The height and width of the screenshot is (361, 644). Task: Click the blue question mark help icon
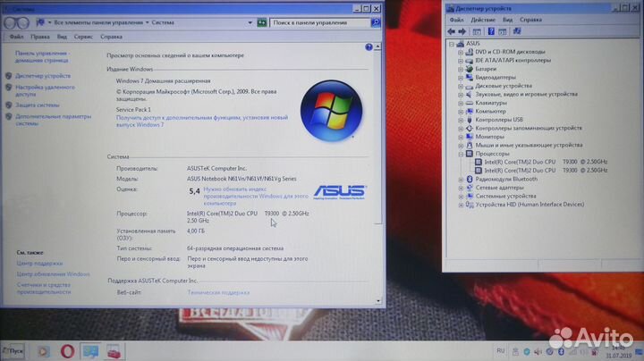pos(491,31)
